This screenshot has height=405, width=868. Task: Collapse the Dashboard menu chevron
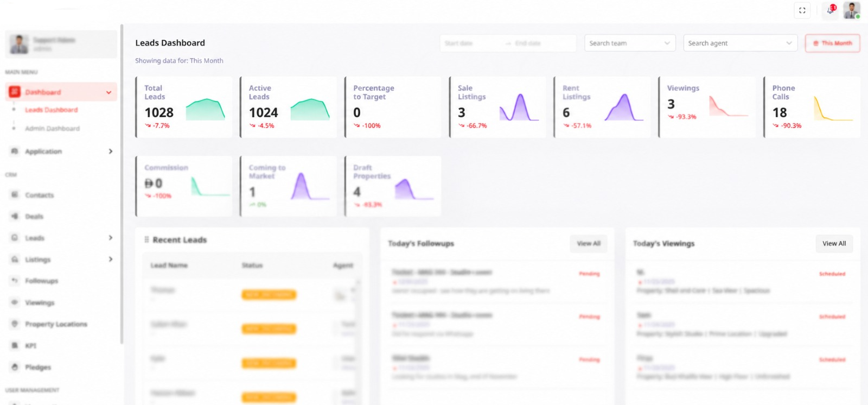[108, 92]
